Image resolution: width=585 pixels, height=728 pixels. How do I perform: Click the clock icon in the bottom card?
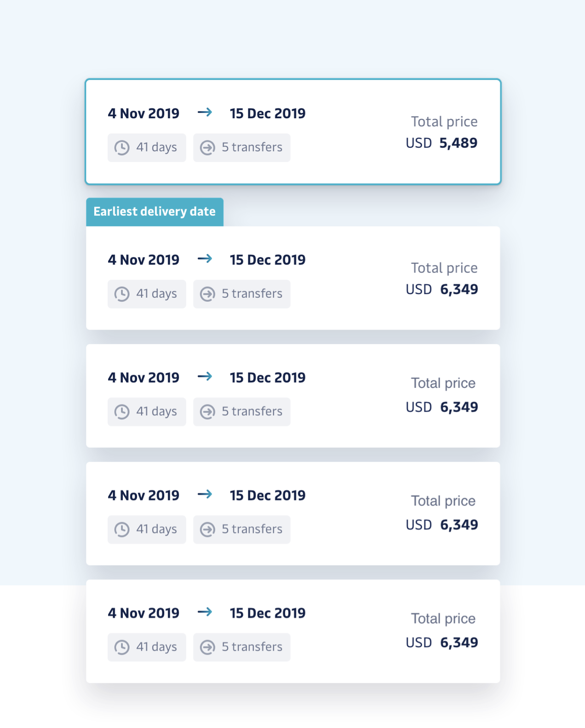122,647
